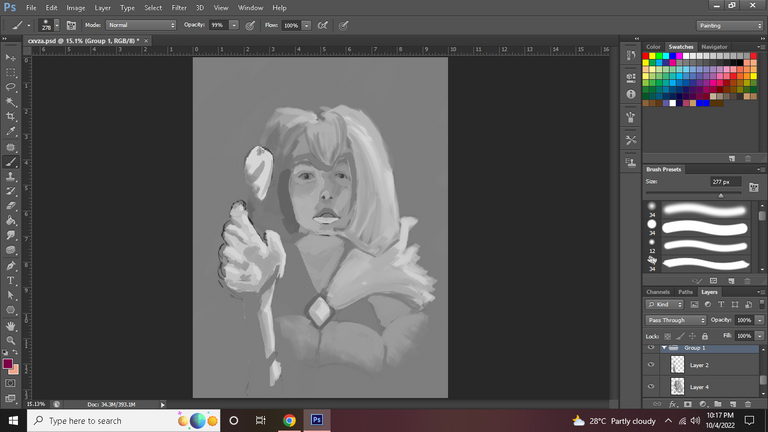Viewport: 768px width, 432px height.
Task: Open the Pass Through blend mode dropdown
Action: tap(675, 320)
